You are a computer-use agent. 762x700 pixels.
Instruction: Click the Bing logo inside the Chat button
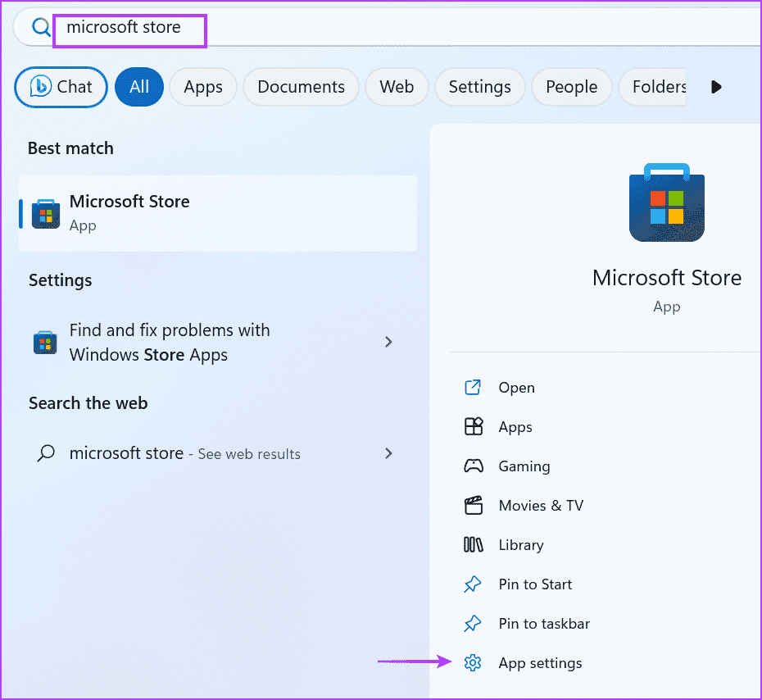41,87
